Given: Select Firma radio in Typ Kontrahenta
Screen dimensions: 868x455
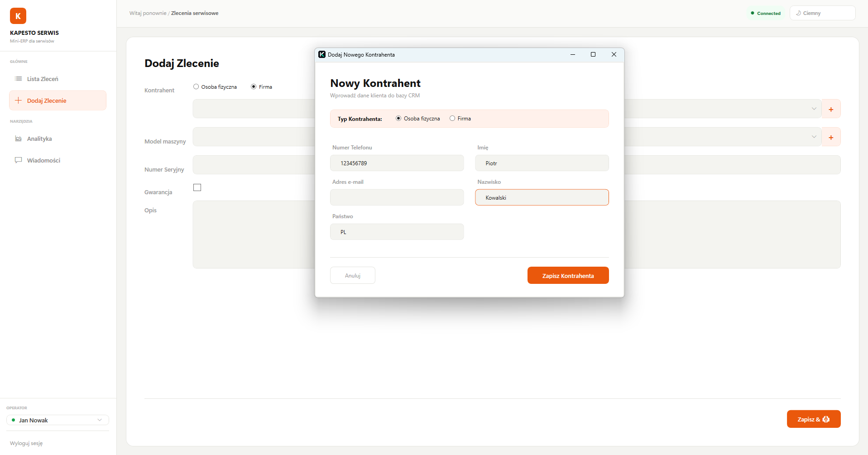Looking at the screenshot, I should click(452, 119).
